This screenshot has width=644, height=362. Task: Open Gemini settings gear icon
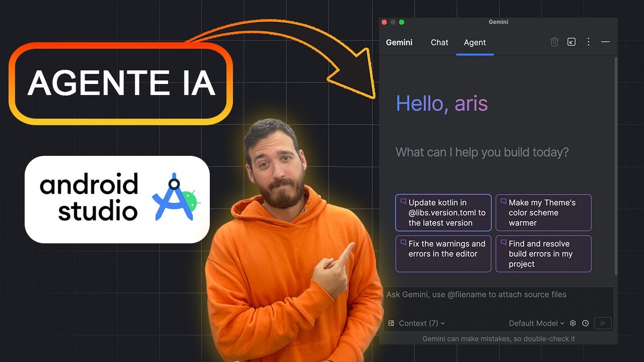point(573,323)
